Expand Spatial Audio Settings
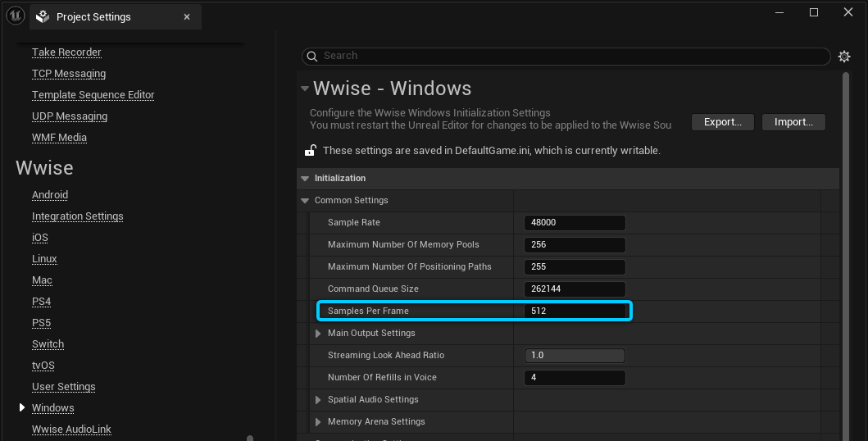Image resolution: width=868 pixels, height=441 pixels. click(x=319, y=400)
